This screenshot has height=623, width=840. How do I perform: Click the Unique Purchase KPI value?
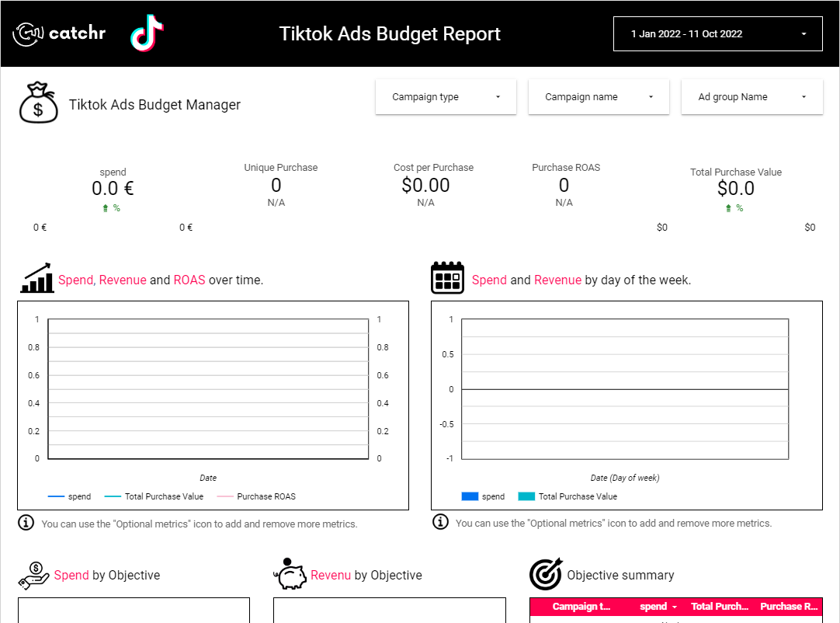276,185
